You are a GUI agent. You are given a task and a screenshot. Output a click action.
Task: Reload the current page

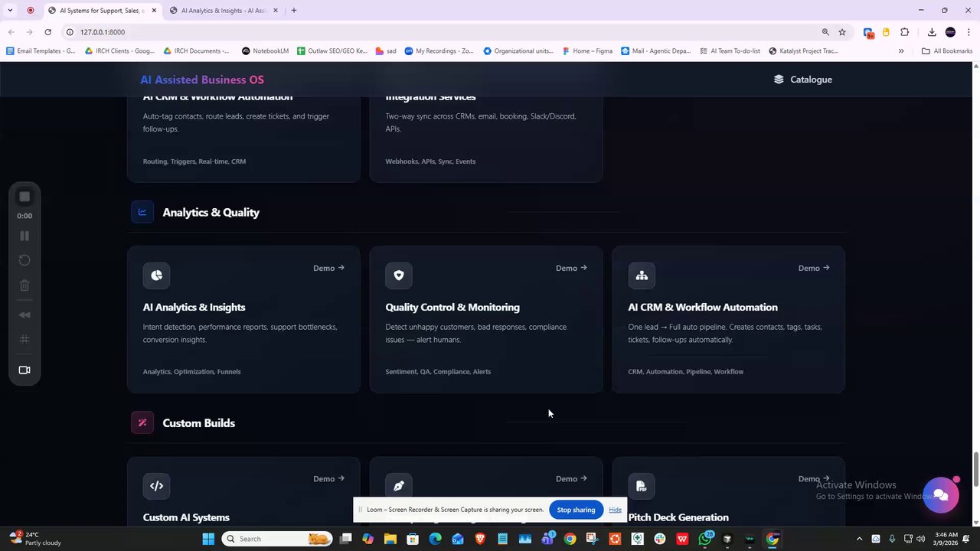[x=47, y=32]
